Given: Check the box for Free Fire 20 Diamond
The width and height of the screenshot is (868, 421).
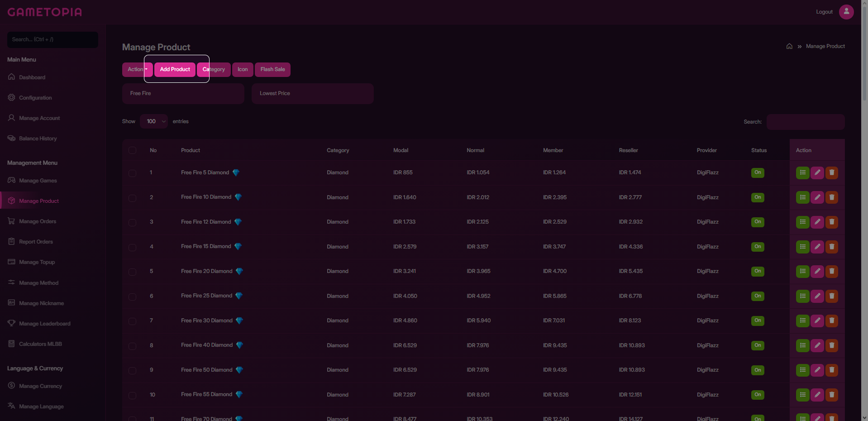Looking at the screenshot, I should [x=132, y=272].
